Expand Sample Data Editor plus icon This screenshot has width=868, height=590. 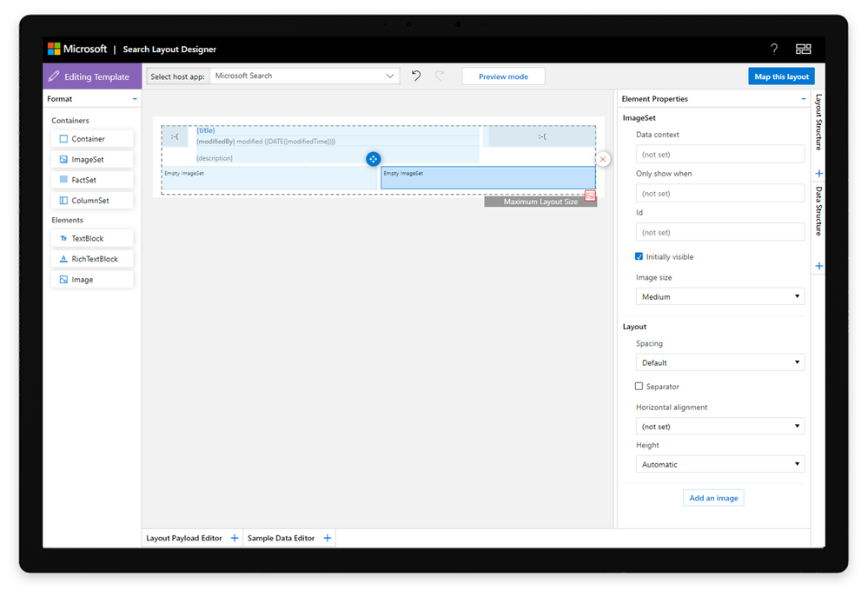(x=328, y=538)
